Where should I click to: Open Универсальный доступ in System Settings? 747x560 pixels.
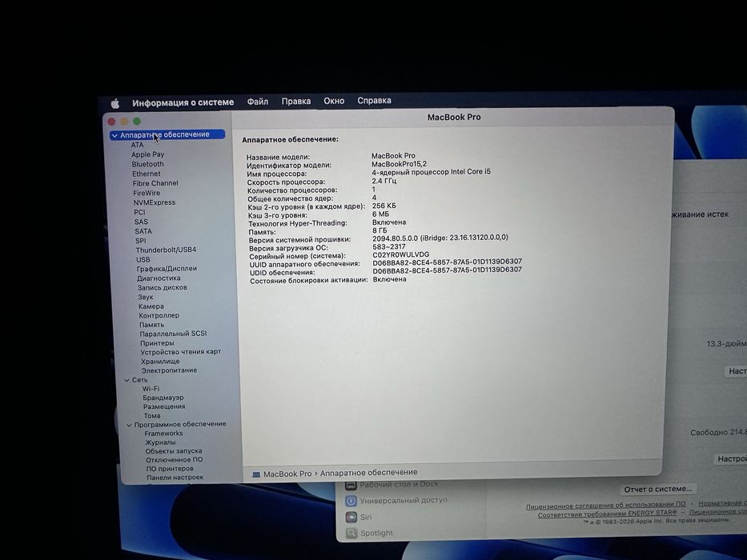(x=397, y=501)
